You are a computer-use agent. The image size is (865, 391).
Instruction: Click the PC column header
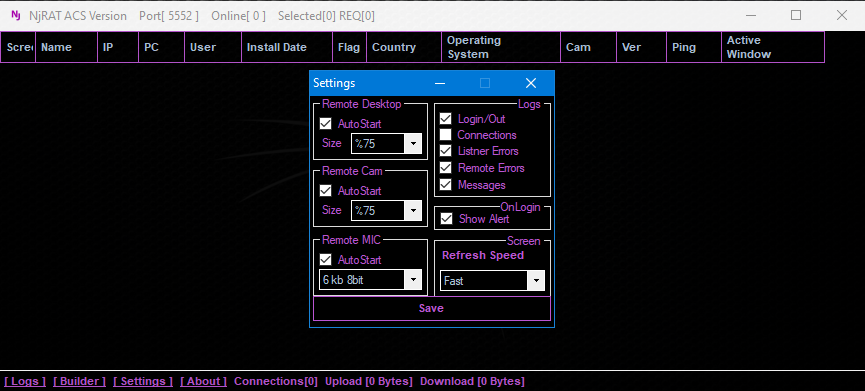(162, 47)
